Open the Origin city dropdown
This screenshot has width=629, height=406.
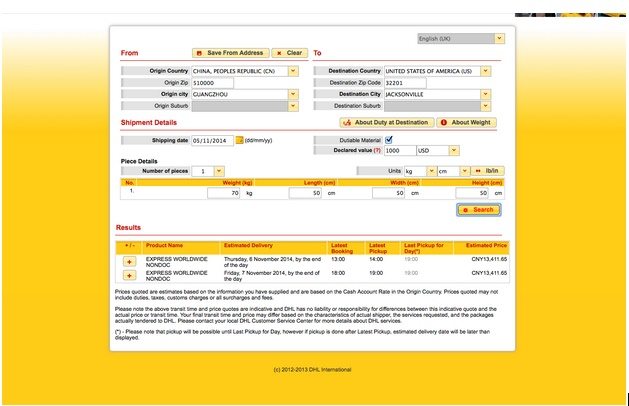click(x=293, y=94)
